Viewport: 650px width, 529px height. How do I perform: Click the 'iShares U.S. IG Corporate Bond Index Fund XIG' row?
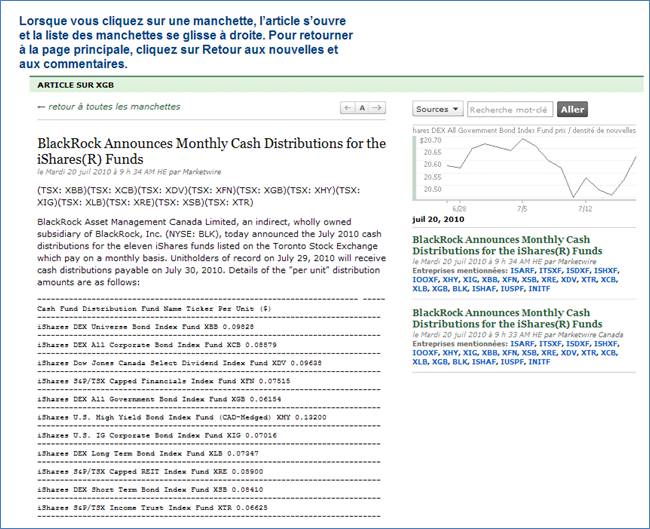coord(157,436)
